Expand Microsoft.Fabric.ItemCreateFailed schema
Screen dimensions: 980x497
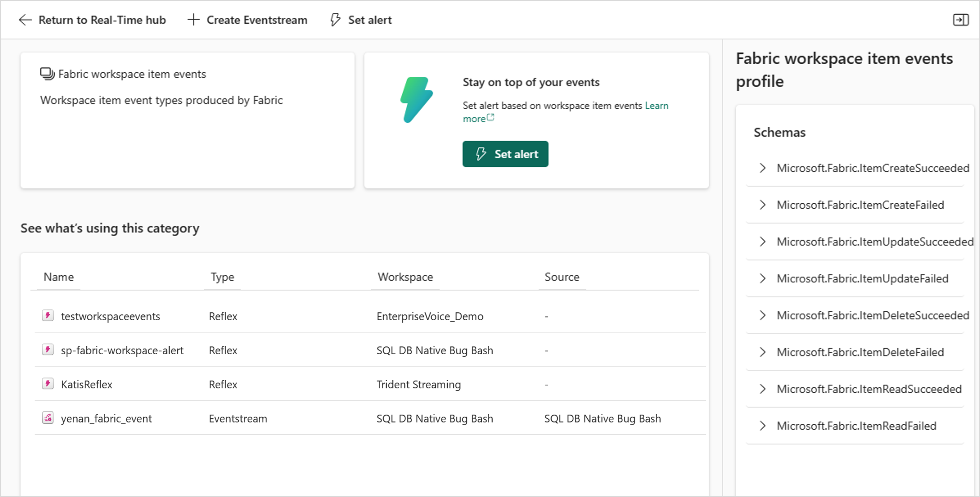762,205
